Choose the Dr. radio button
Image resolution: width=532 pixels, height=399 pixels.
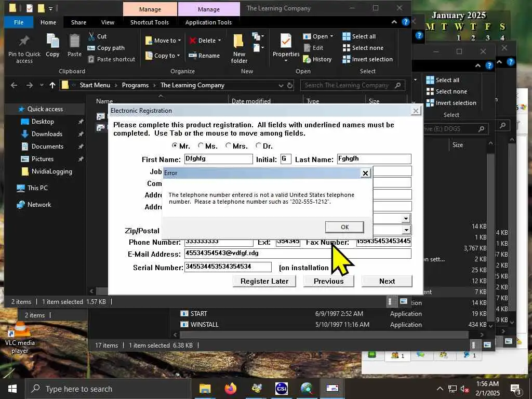point(259,145)
